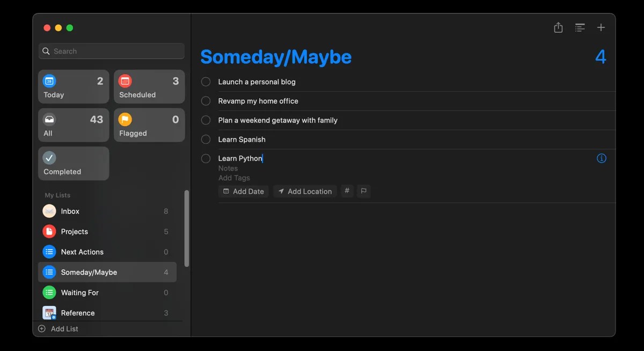Screen dimensions: 644x351
Task: Click the checkmark icon on the Completed card
Action: pyautogui.click(x=49, y=157)
